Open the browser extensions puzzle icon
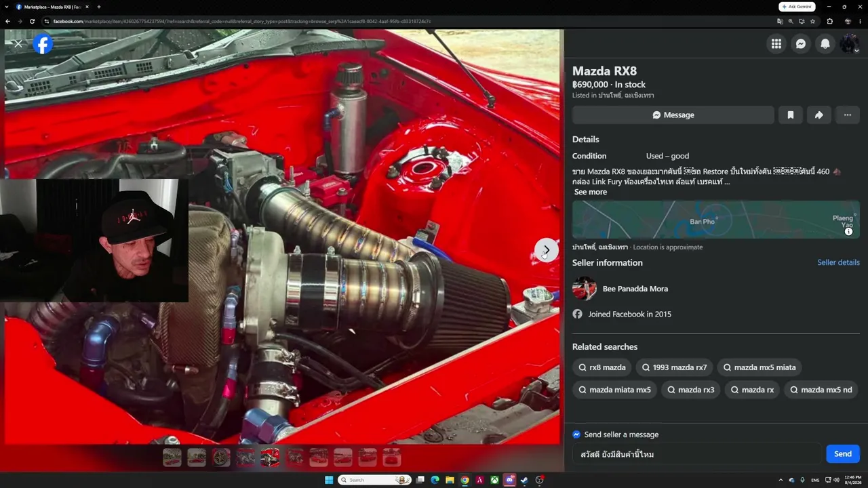The height and width of the screenshot is (488, 868). pos(829,21)
